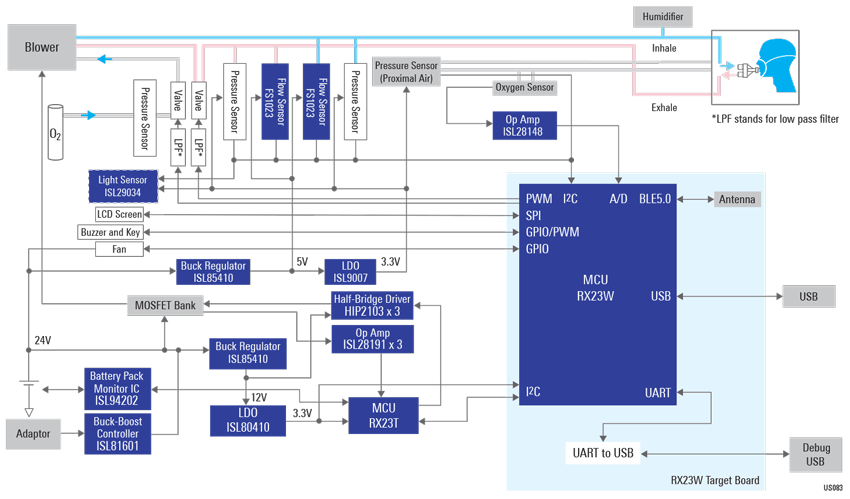Select the second LPF* box
Viewport: 850px width, 499px height.
coord(198,147)
